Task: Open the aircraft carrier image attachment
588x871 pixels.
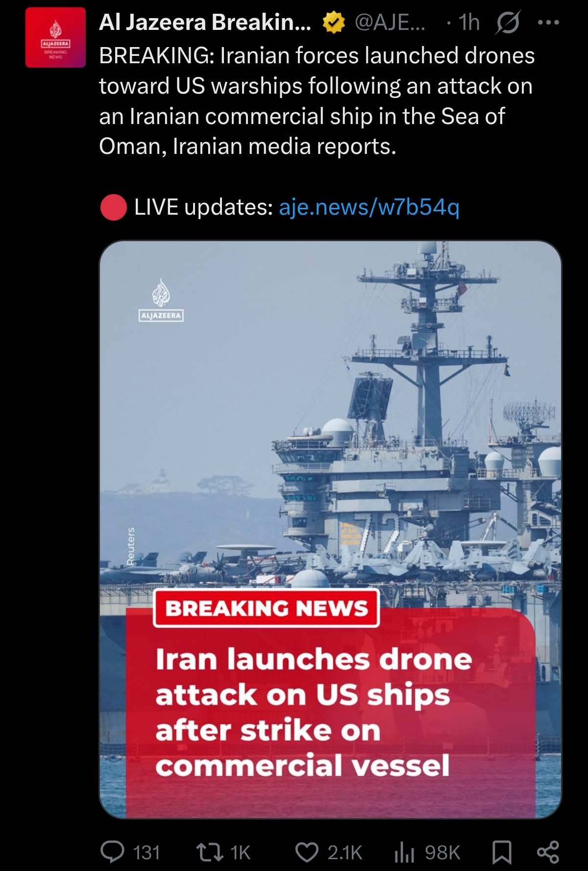Action: 330,529
